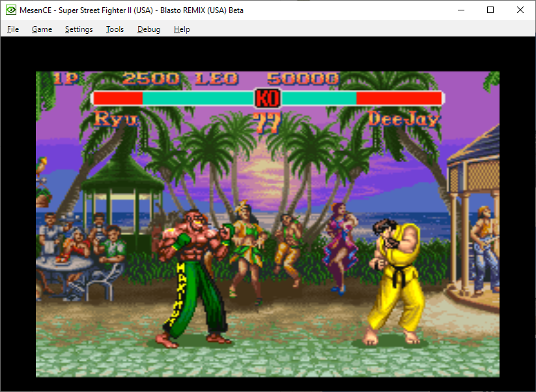
Task: Click the round timer showing 77
Action: (268, 123)
